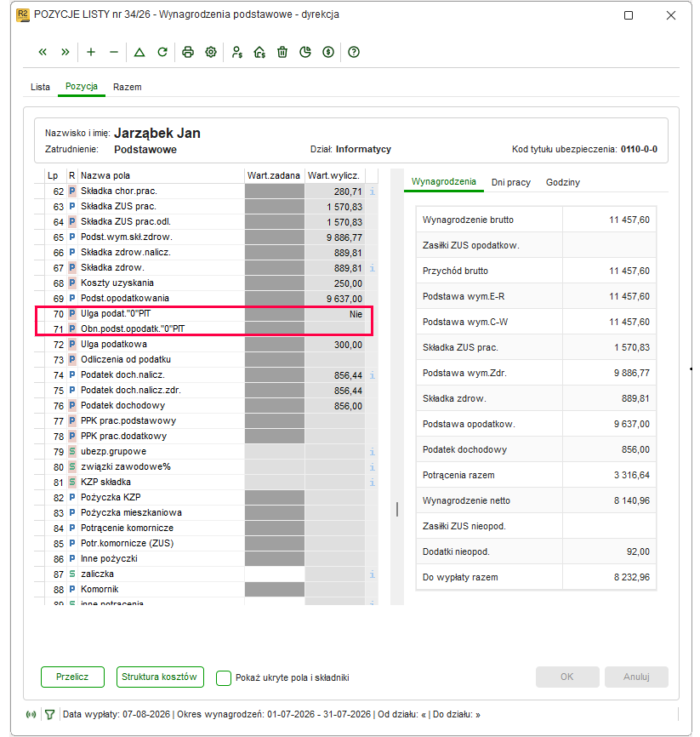Confirm with the OK button

pos(567,677)
